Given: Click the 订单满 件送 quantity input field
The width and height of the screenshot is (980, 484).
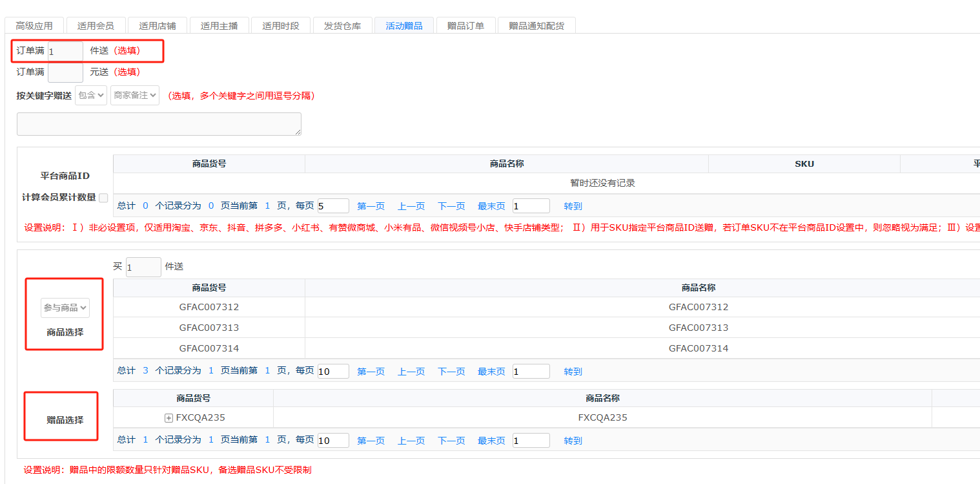Looking at the screenshot, I should click(x=65, y=51).
